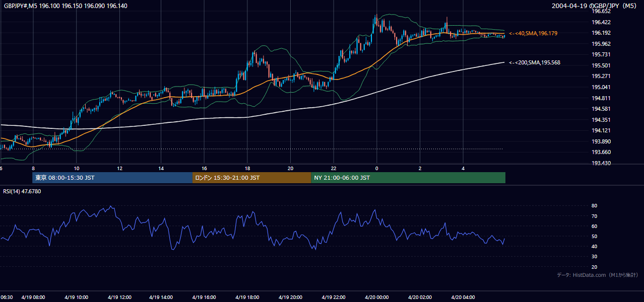Click hour label 16 under the price chart
Viewport: 644px width, 302px height.
click(204, 168)
